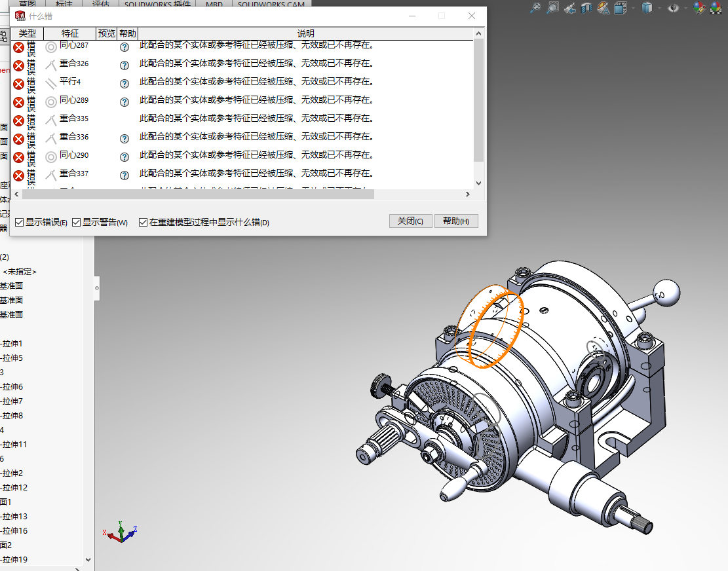Click the error icon for 重合326
The width and height of the screenshot is (728, 571).
(x=18, y=66)
